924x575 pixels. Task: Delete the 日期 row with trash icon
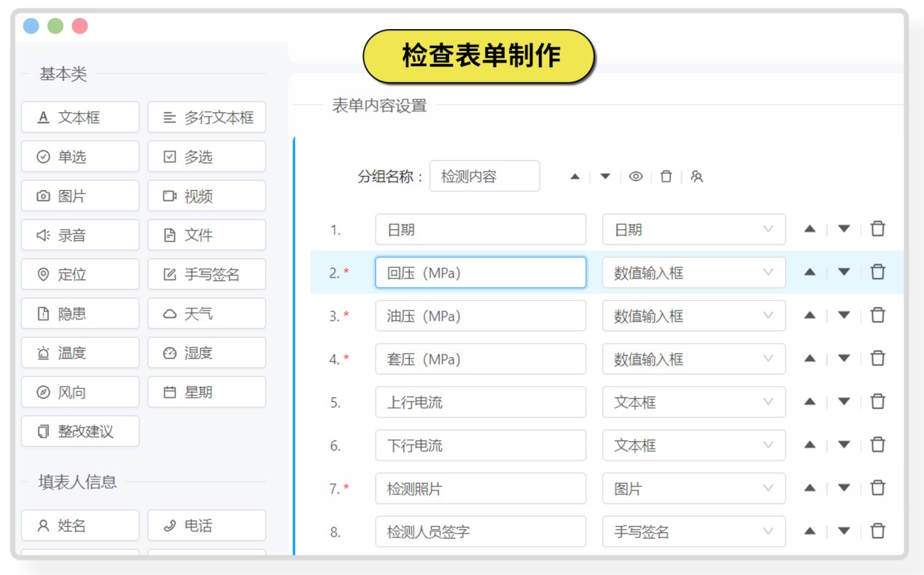tap(878, 229)
